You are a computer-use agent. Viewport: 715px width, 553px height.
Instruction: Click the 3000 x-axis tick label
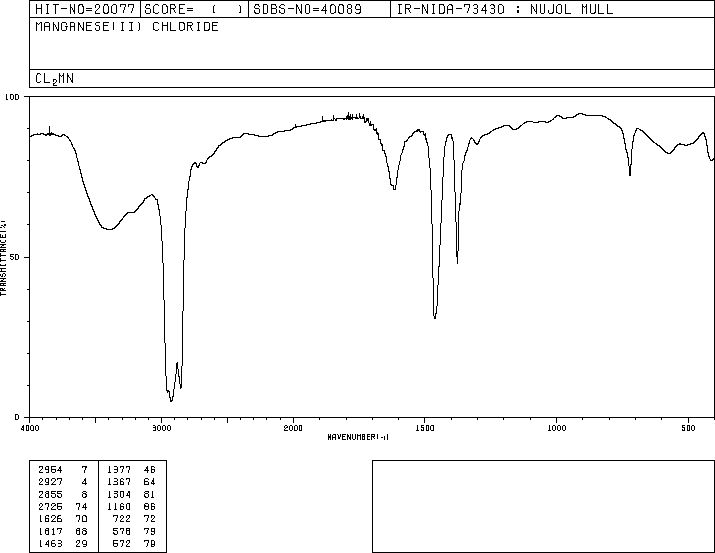[161, 428]
